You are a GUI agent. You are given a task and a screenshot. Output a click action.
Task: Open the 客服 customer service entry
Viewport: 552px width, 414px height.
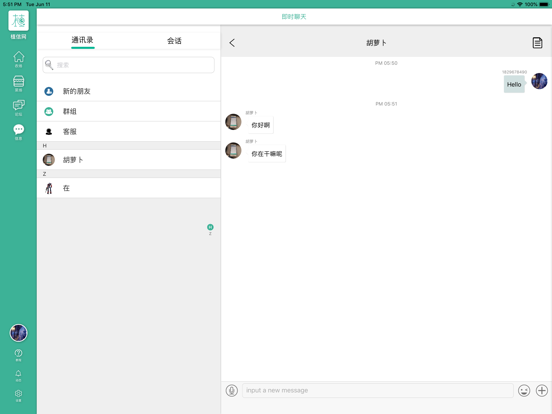(x=128, y=132)
